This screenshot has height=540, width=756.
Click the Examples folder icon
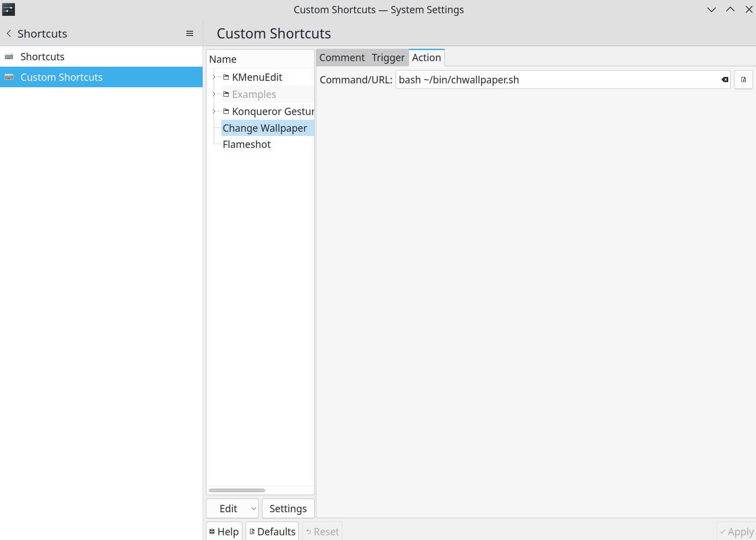(x=226, y=94)
